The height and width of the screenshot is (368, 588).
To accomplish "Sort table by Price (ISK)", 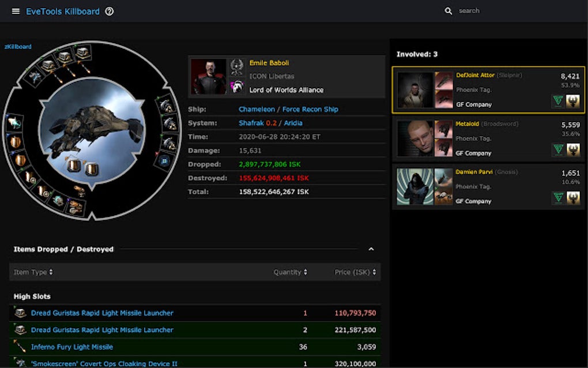I will pyautogui.click(x=355, y=272).
